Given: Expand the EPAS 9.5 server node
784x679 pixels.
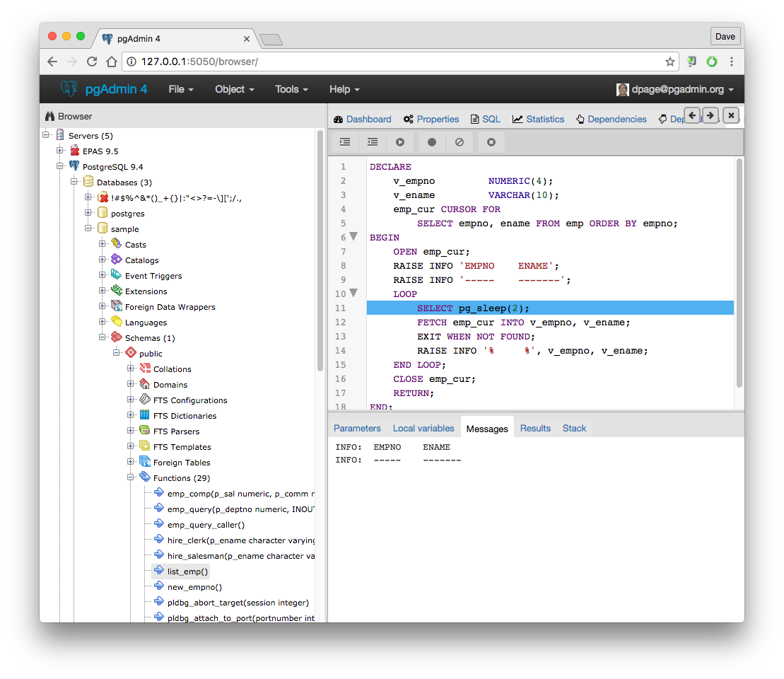Looking at the screenshot, I should 60,151.
